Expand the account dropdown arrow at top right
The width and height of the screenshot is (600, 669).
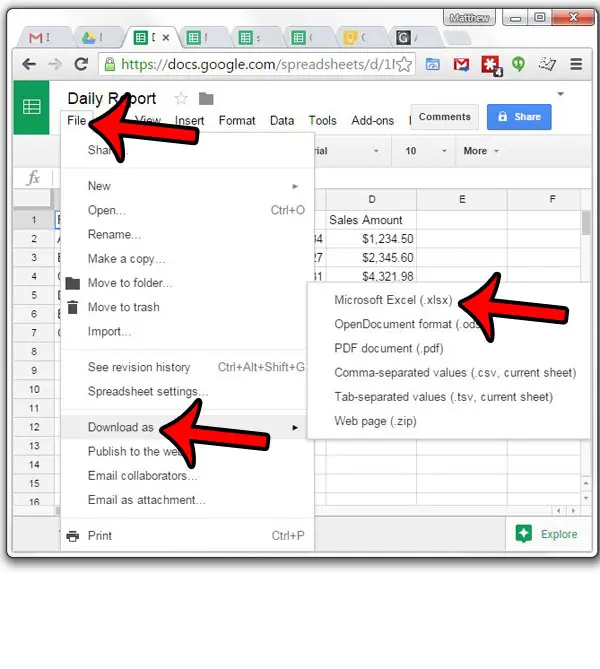coord(561,94)
